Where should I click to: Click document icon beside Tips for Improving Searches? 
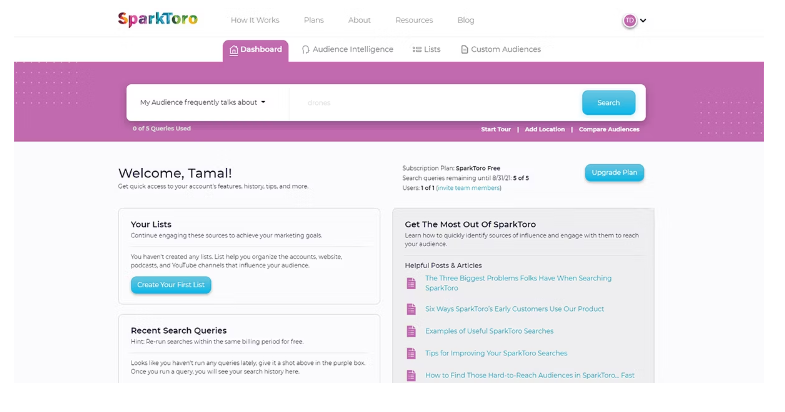coord(411,353)
